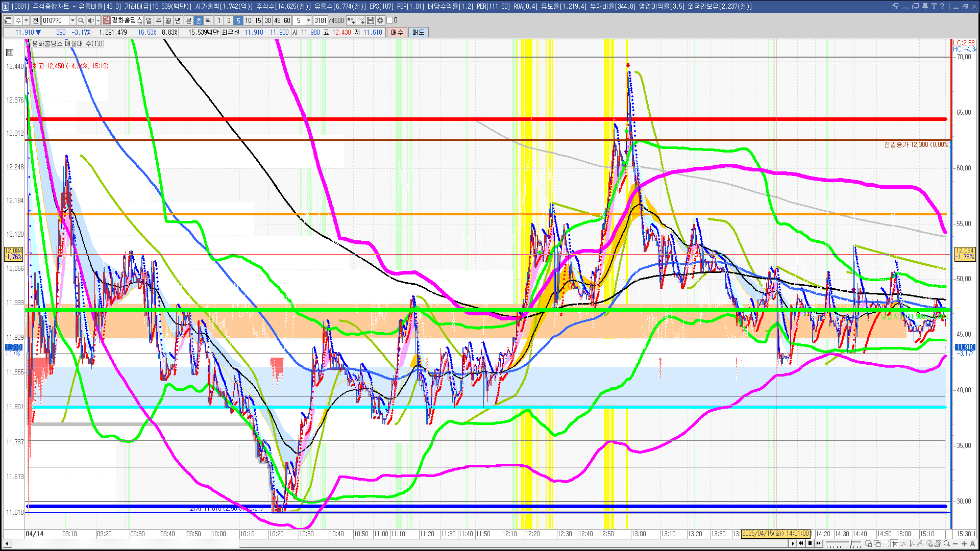Expand the sound speaker dropdown arrow
The image size is (980, 551).
[98, 20]
